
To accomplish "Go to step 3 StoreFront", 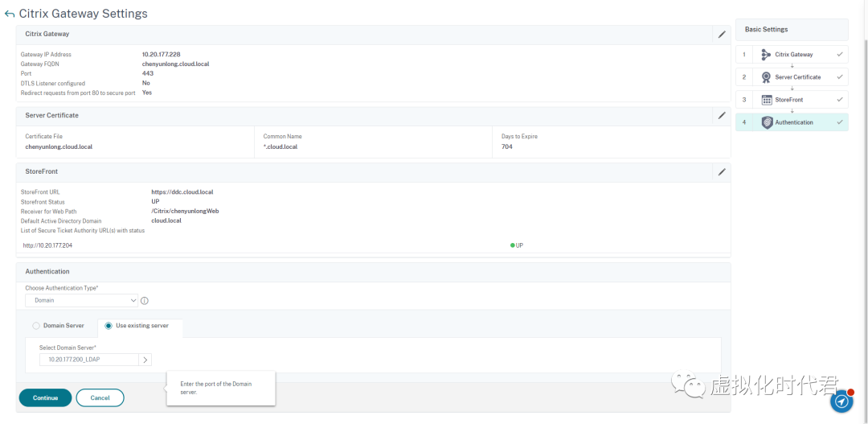I will click(792, 100).
